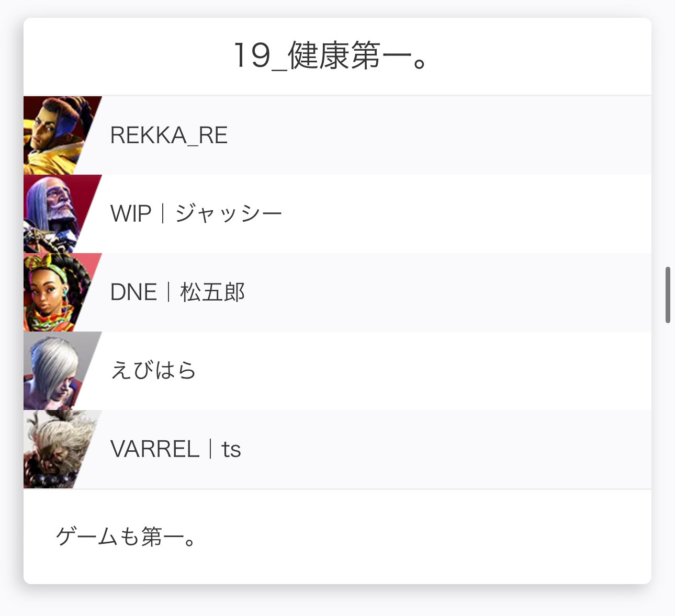Click the separator bar between WIP and ジャッシー
The width and height of the screenshot is (675, 616).
click(163, 214)
